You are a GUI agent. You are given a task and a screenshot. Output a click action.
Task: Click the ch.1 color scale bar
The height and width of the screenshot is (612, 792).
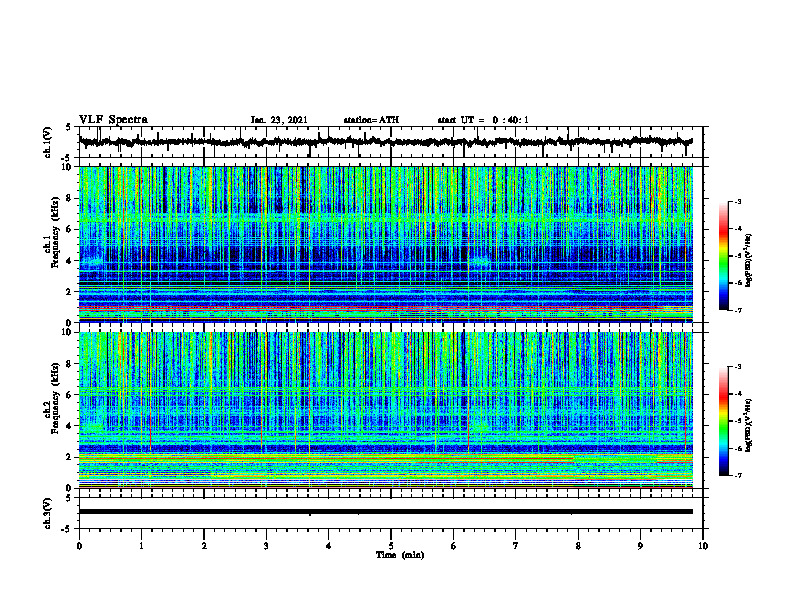(724, 256)
